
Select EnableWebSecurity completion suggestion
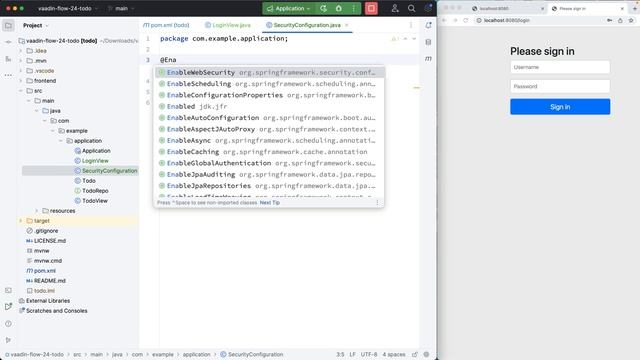pyautogui.click(x=269, y=73)
